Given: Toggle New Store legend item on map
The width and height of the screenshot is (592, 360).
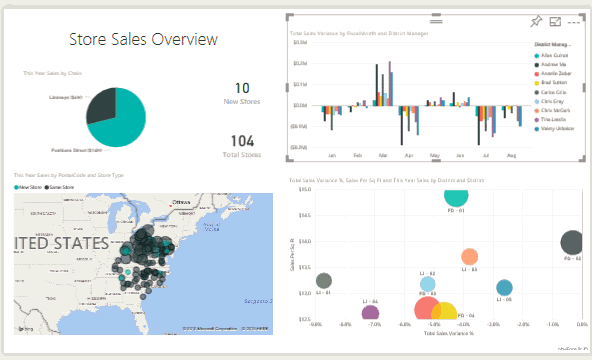Looking at the screenshot, I should (28, 187).
